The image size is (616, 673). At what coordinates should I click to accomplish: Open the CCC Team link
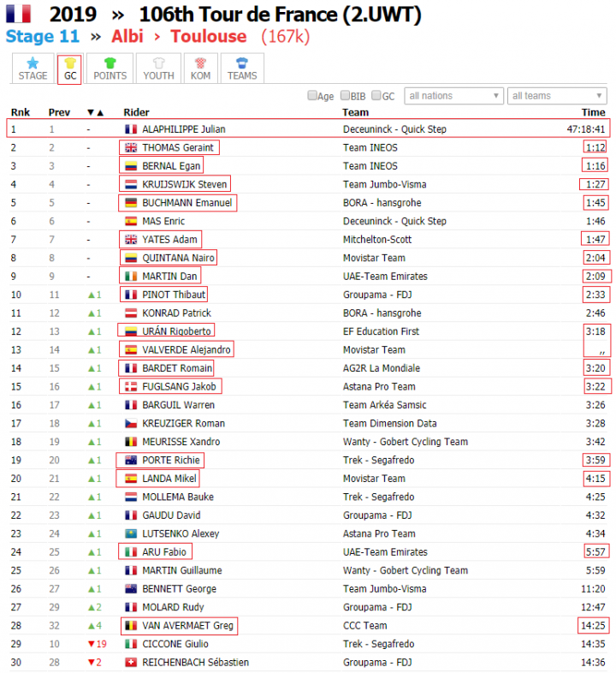365,626
